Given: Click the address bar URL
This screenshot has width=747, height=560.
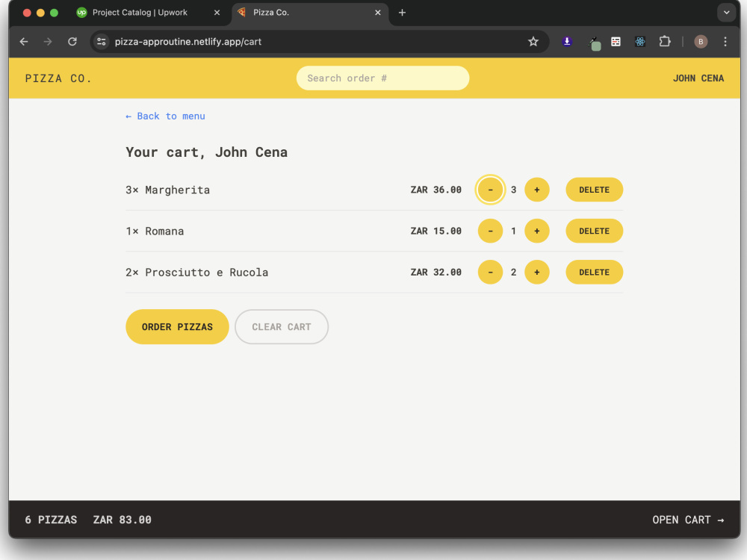Looking at the screenshot, I should tap(188, 42).
